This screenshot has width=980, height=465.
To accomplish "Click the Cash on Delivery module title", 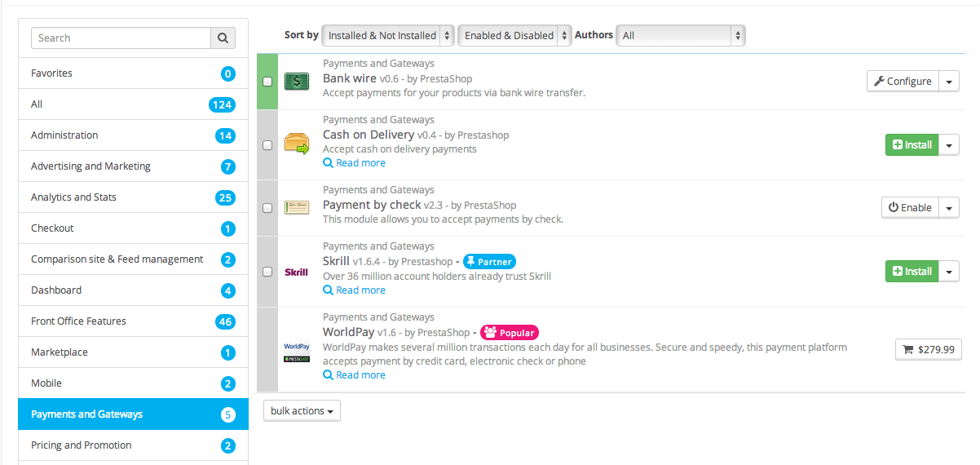I will (369, 135).
